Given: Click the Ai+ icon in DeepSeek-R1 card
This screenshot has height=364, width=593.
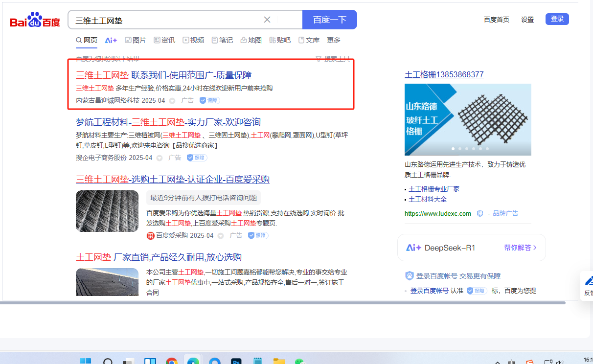Looking at the screenshot, I should 413,248.
